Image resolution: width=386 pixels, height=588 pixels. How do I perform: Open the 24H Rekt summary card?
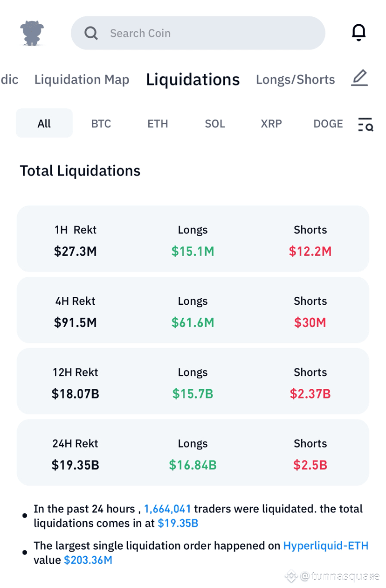193,453
